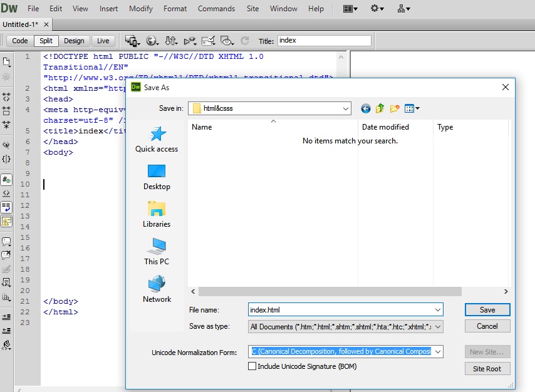535x392 pixels.
Task: Open the Site dropdown icon in menu bar
Action: tap(403, 9)
